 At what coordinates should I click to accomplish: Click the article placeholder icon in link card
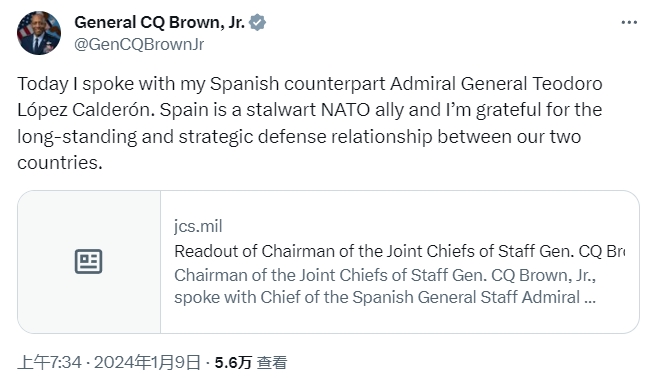click(x=88, y=262)
